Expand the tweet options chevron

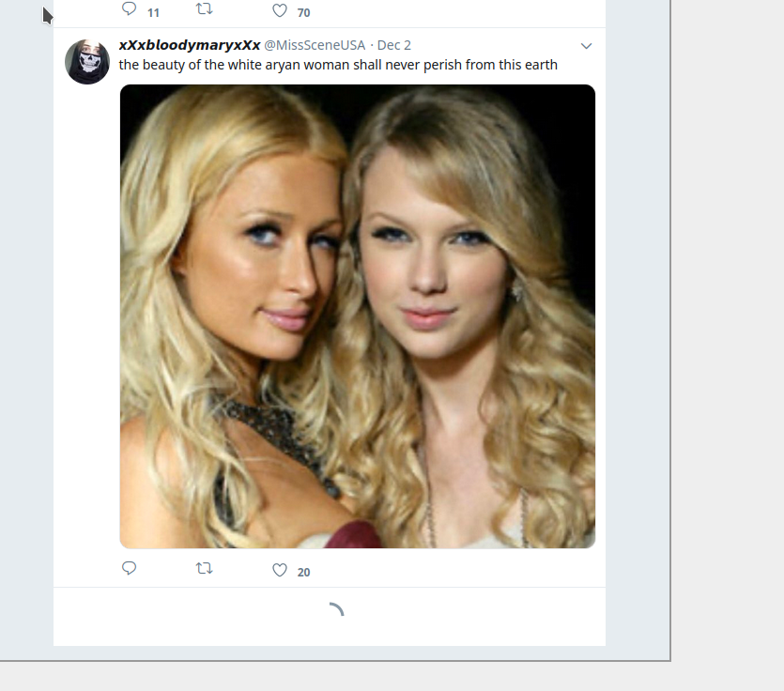[586, 46]
